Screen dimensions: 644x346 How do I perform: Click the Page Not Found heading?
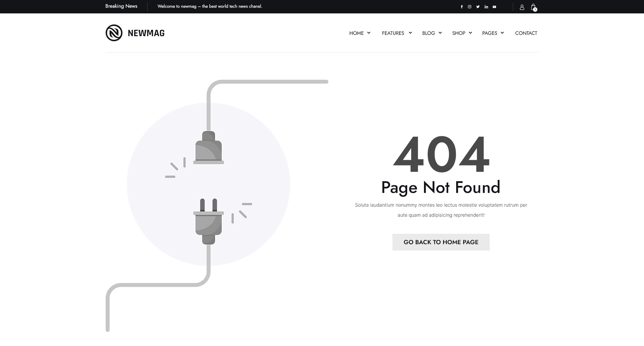tap(441, 187)
